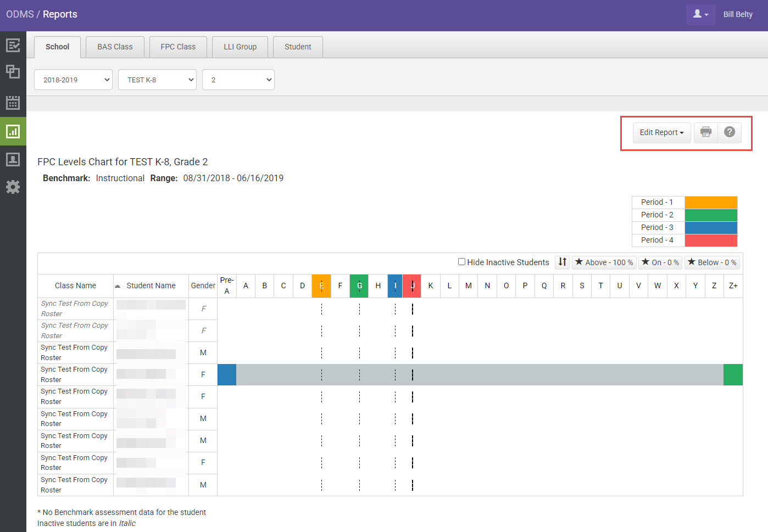Click the overlapping-squares copy icon in the sidebar
Screen dimensions: 768x532
(x=13, y=72)
